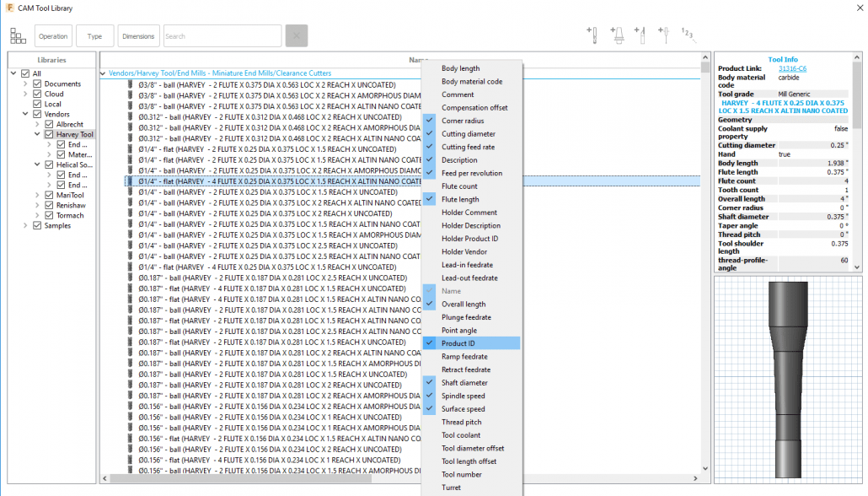The width and height of the screenshot is (868, 496).
Task: Collapse the Vendors/Harvey Tool/End Mills group header
Action: click(x=103, y=73)
